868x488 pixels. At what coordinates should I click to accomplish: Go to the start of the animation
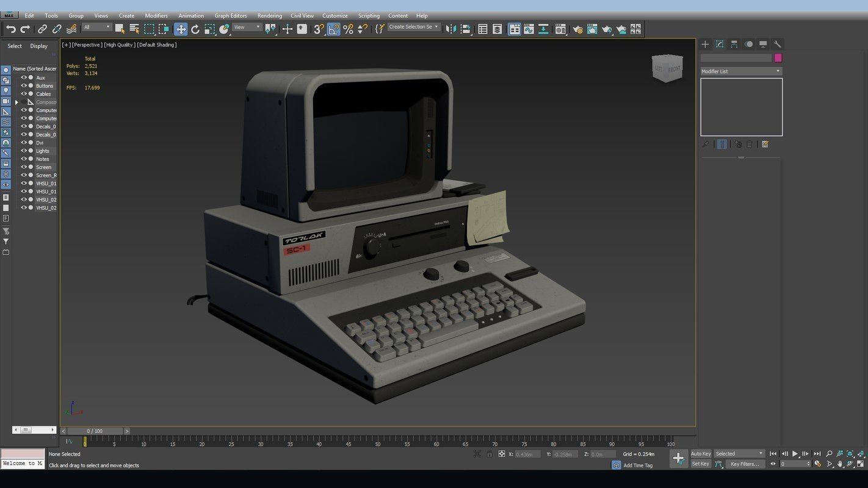click(773, 454)
